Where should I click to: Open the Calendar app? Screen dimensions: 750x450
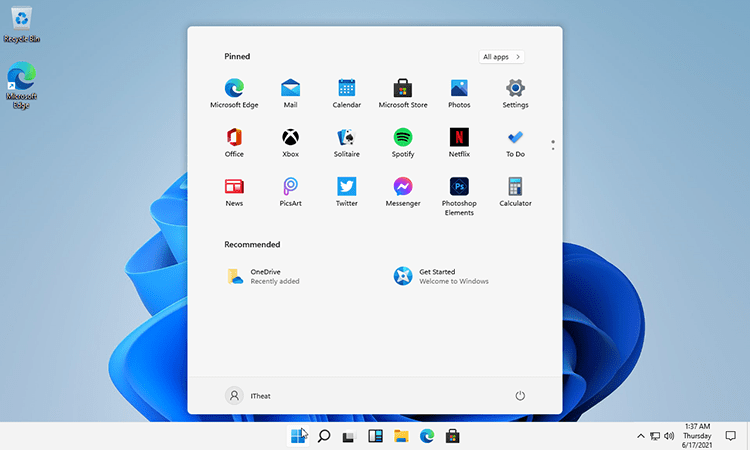pos(347,88)
